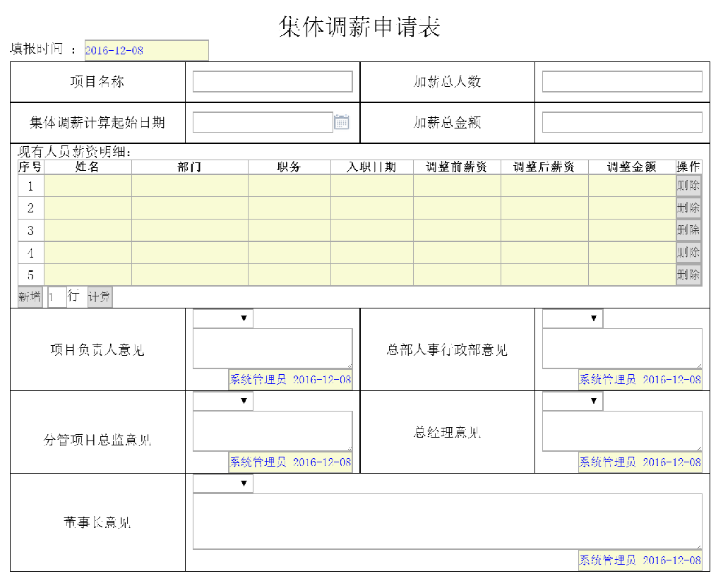Open the 董事长意见 dropdown
Image resolution: width=723 pixels, height=588 pixels.
click(x=222, y=484)
